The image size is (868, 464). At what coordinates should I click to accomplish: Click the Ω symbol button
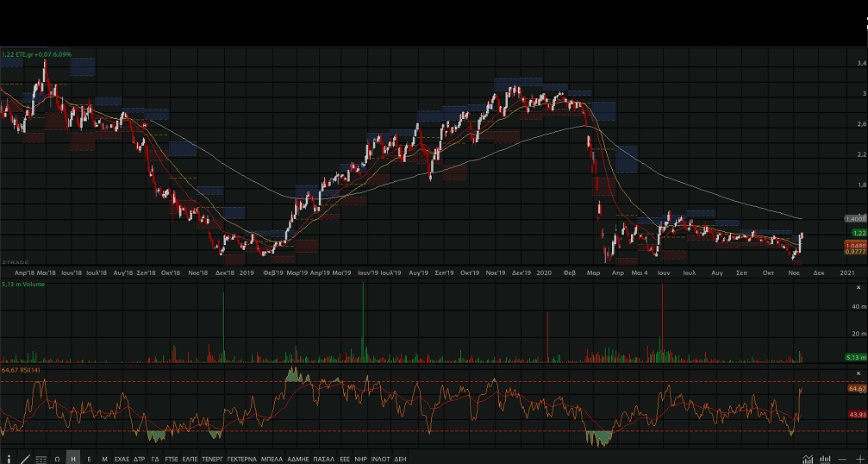57,459
